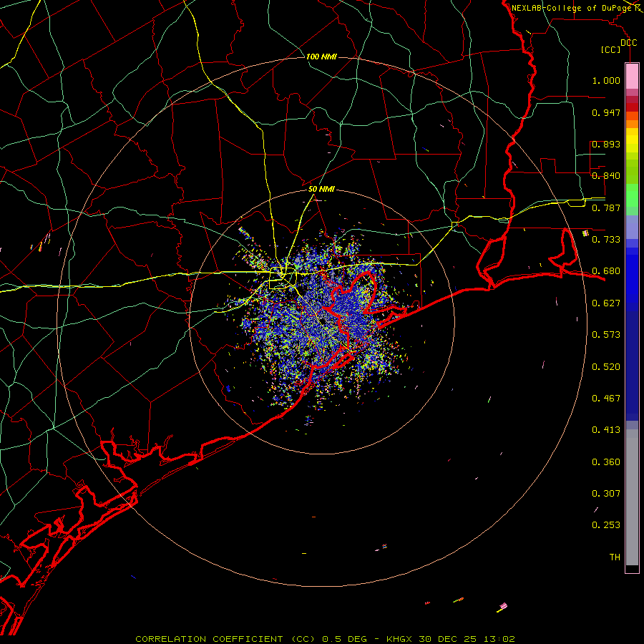
Task: Click the "13:02" time in the caption
Action: coord(499,639)
